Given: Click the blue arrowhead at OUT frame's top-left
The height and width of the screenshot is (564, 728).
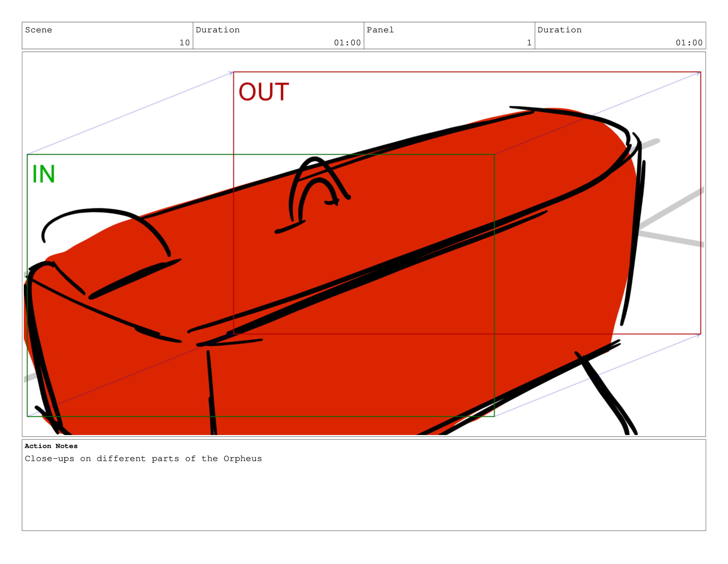Looking at the screenshot, I should point(231,72).
